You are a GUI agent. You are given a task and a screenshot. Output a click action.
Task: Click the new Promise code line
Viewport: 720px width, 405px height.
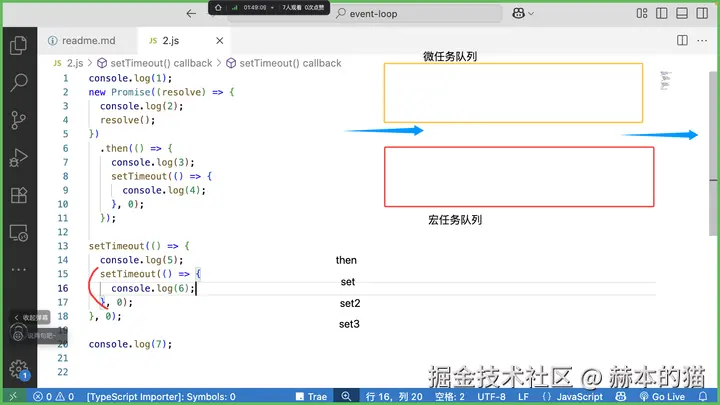point(161,92)
